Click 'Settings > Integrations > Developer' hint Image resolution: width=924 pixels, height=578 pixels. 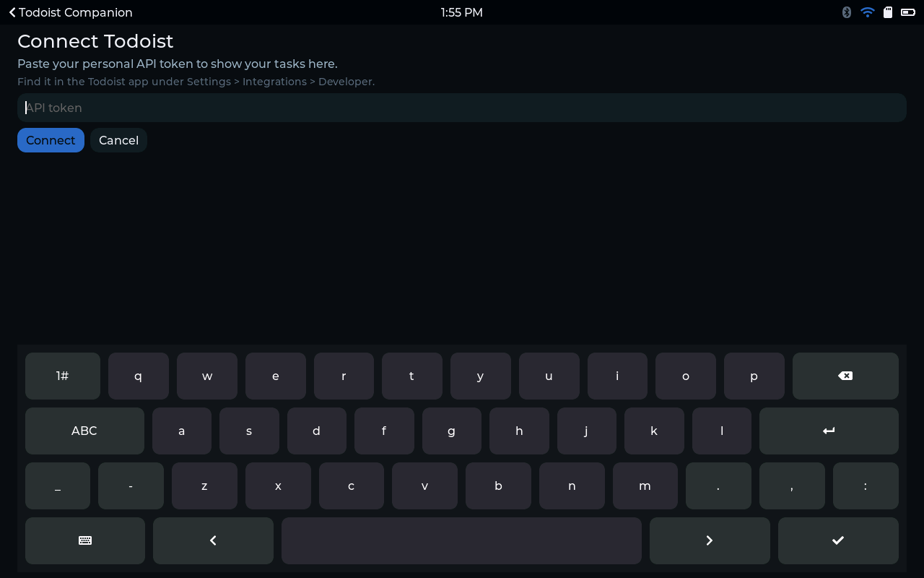coord(281,82)
